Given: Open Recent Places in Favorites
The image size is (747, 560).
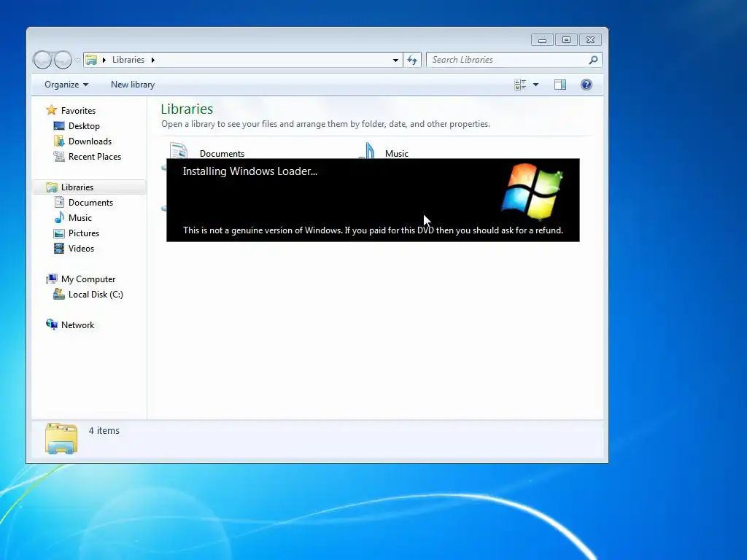Looking at the screenshot, I should 94,157.
